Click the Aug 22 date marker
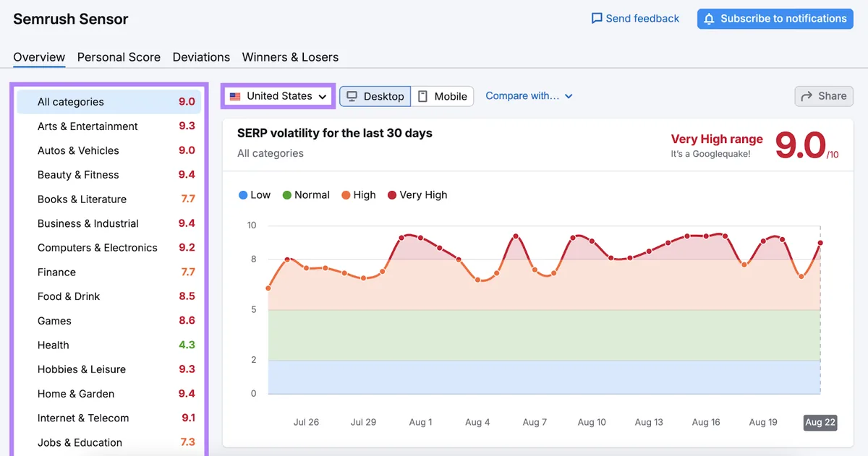The image size is (868, 456). pyautogui.click(x=820, y=422)
